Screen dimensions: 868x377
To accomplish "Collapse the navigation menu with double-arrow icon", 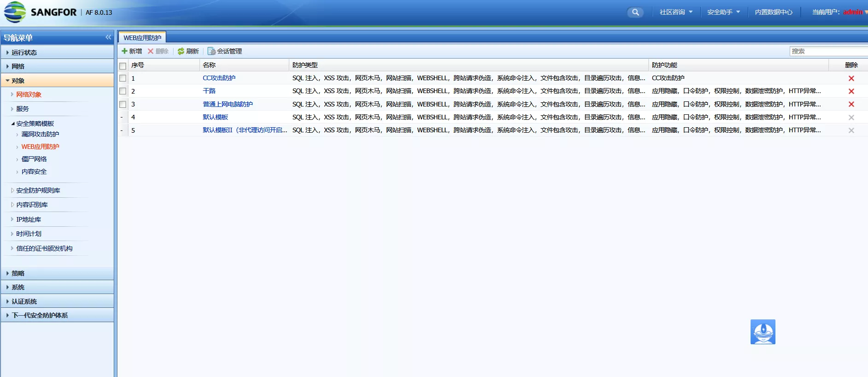I will click(108, 37).
